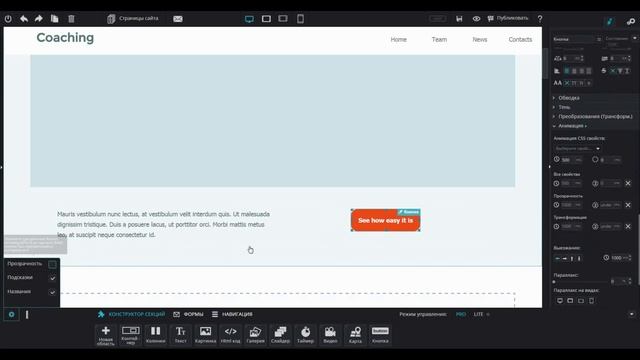Insert a Text element
This screenshot has width=640, height=360.
180,336
